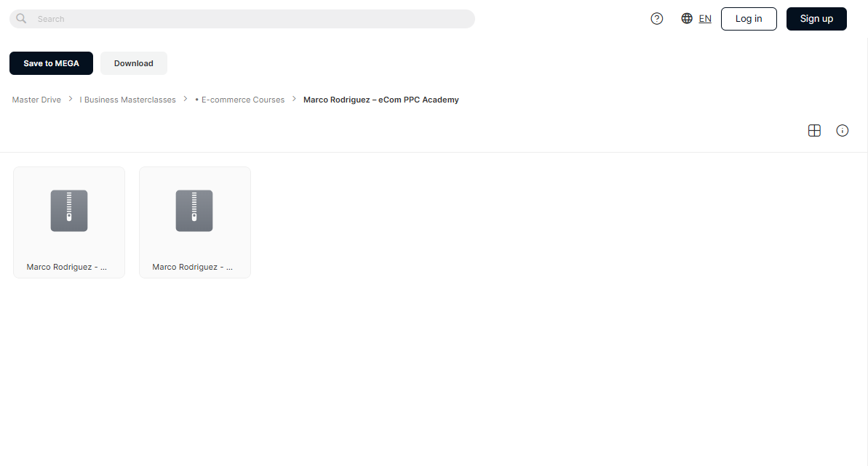This screenshot has height=466, width=868.
Task: Click Save to MEGA button
Action: pos(51,63)
